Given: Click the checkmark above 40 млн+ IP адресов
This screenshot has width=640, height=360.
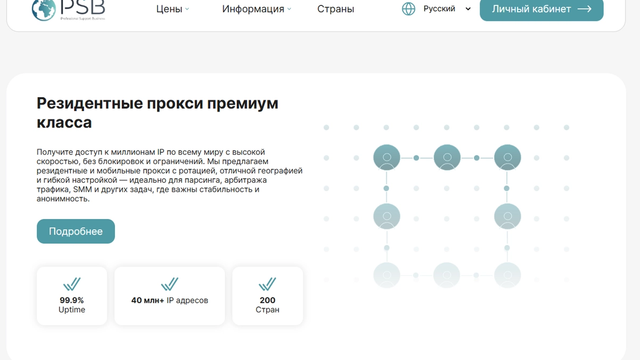Looking at the screenshot, I should [x=169, y=284].
